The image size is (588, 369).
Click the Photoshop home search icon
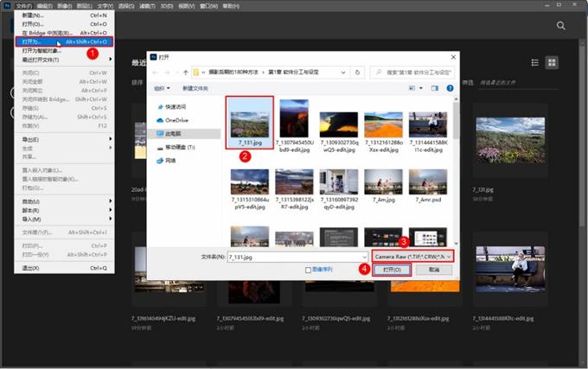[x=559, y=26]
